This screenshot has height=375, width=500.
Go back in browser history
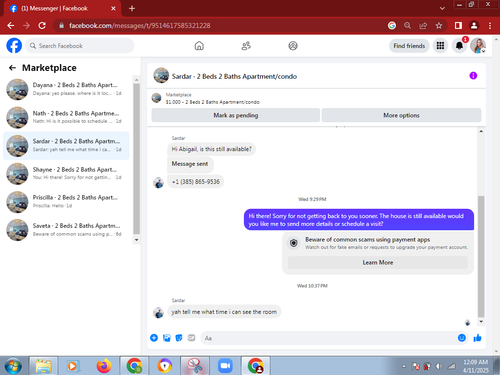(x=11, y=26)
